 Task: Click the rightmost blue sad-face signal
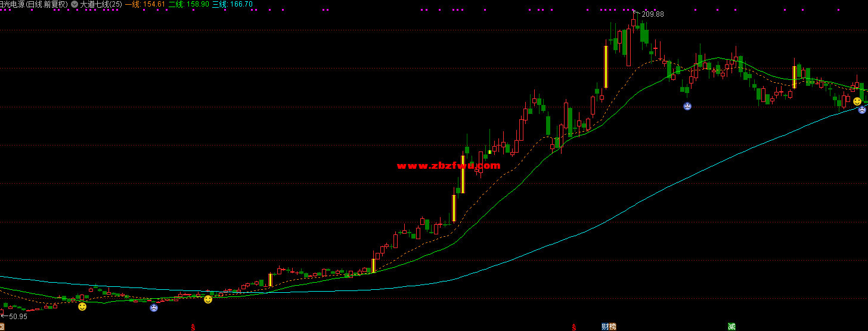click(862, 110)
